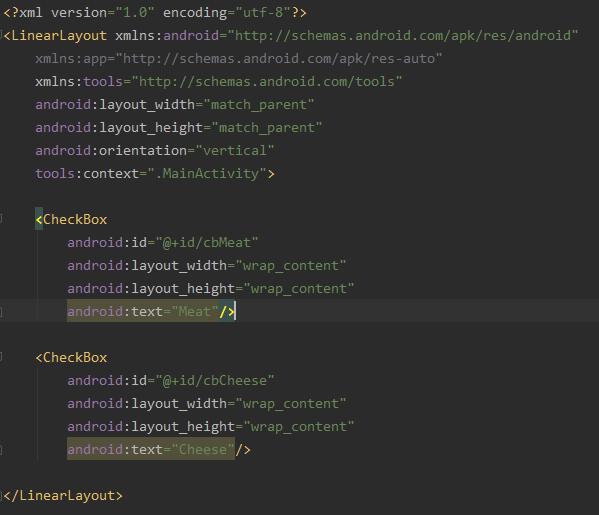Click the closing /> after "Cheese"
Image resolution: width=599 pixels, height=515 pixels.
243,449
